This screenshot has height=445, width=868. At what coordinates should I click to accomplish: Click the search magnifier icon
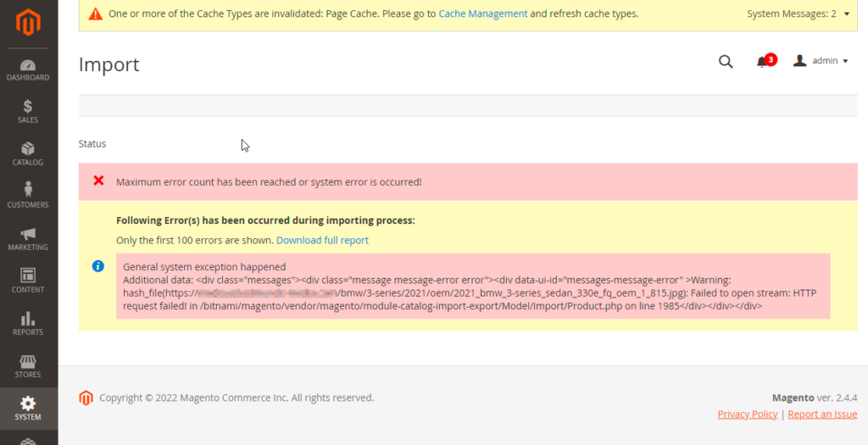coord(726,61)
